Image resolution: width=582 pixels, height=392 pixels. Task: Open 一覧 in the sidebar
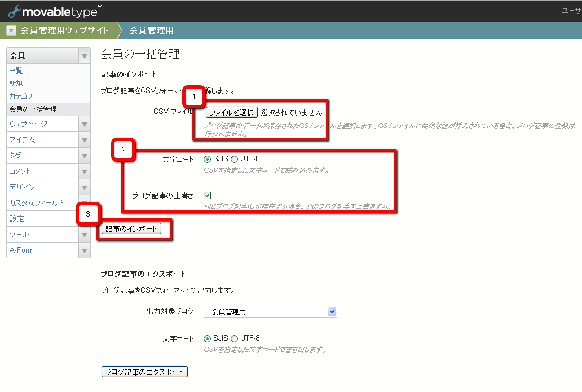16,71
